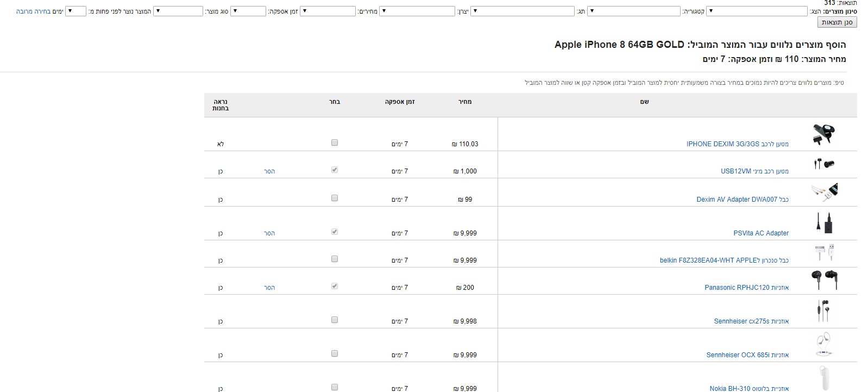Tick the Sennheiser cx275s checkbox
The image size is (868, 392).
335,320
